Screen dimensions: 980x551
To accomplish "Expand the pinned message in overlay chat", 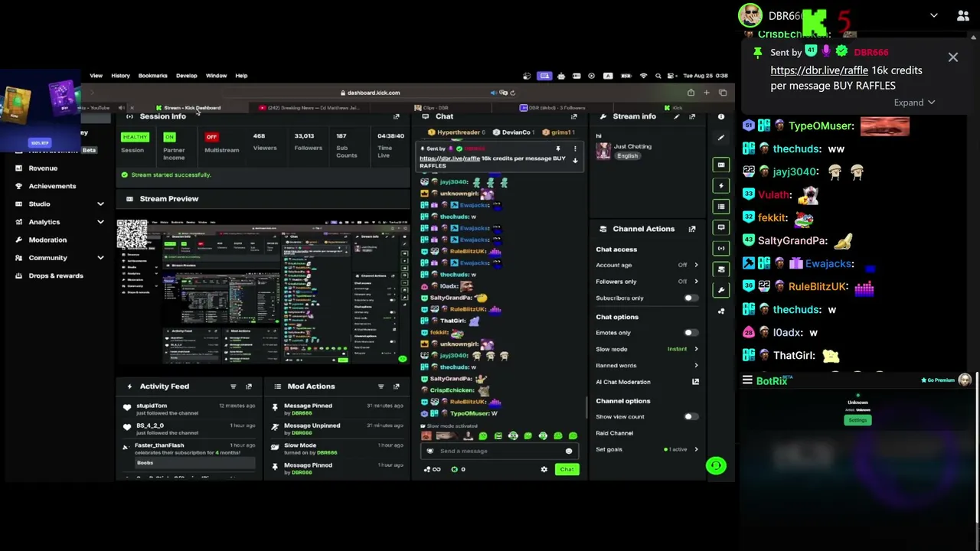I will click(914, 103).
